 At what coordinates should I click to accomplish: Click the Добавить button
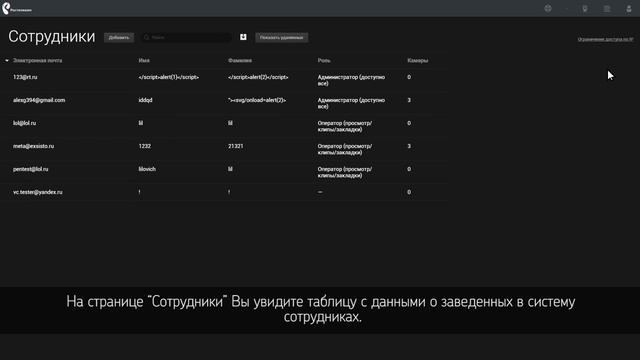pyautogui.click(x=119, y=38)
